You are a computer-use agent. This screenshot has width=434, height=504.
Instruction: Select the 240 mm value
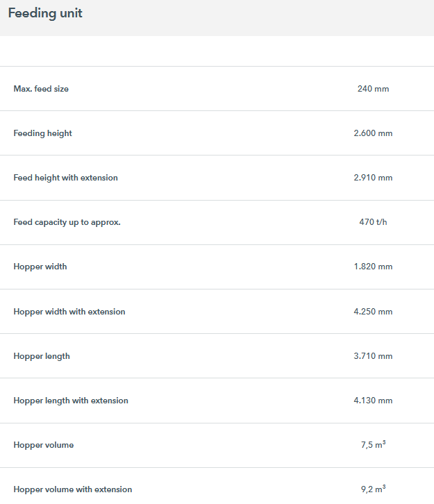(373, 89)
